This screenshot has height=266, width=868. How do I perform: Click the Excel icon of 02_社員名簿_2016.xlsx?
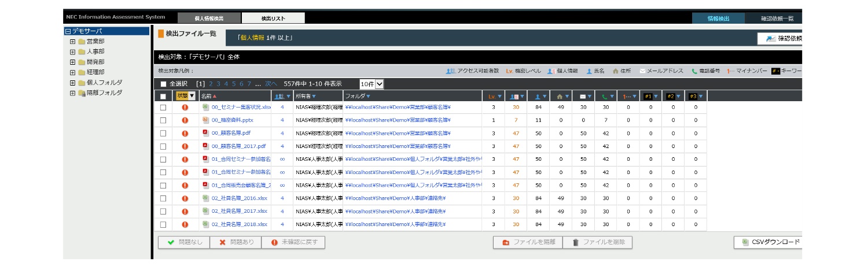pyautogui.click(x=205, y=198)
